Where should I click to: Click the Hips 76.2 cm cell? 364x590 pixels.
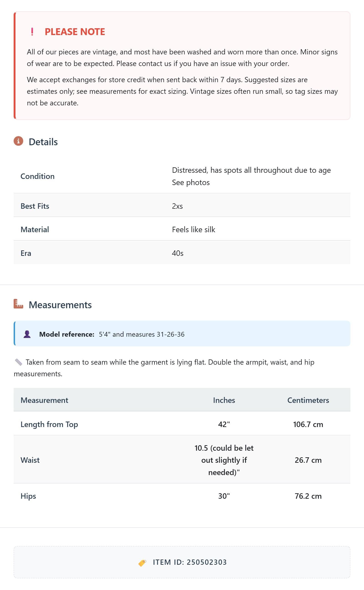click(308, 496)
